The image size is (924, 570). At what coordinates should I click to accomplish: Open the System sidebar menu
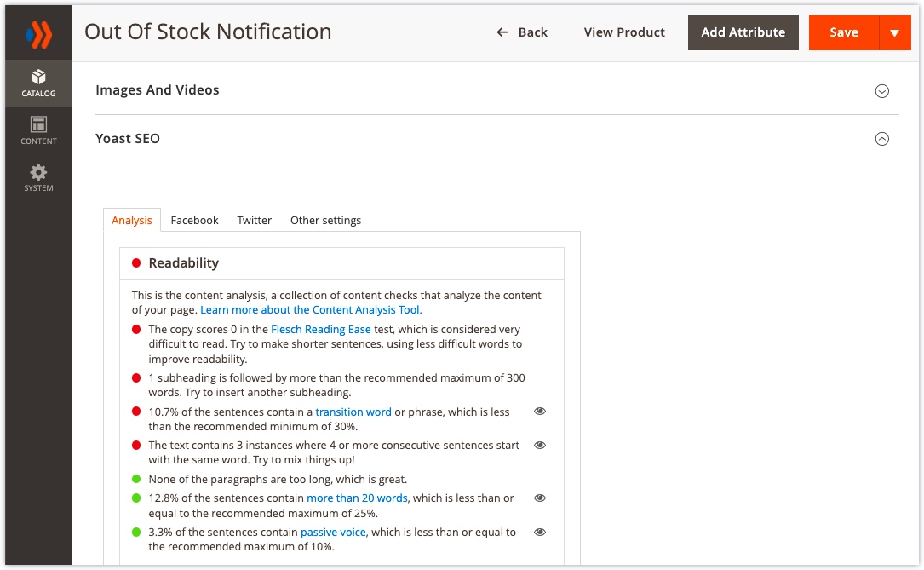38,178
